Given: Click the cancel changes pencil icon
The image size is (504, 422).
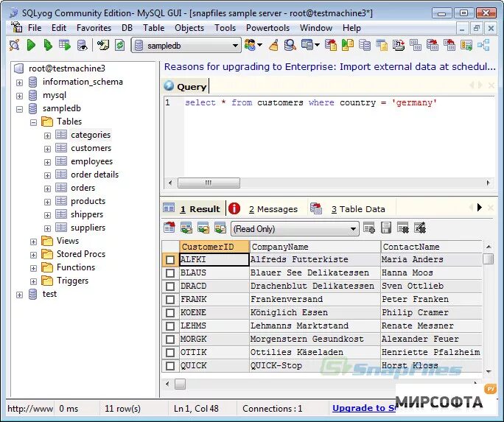Looking at the screenshot, I should [x=420, y=228].
